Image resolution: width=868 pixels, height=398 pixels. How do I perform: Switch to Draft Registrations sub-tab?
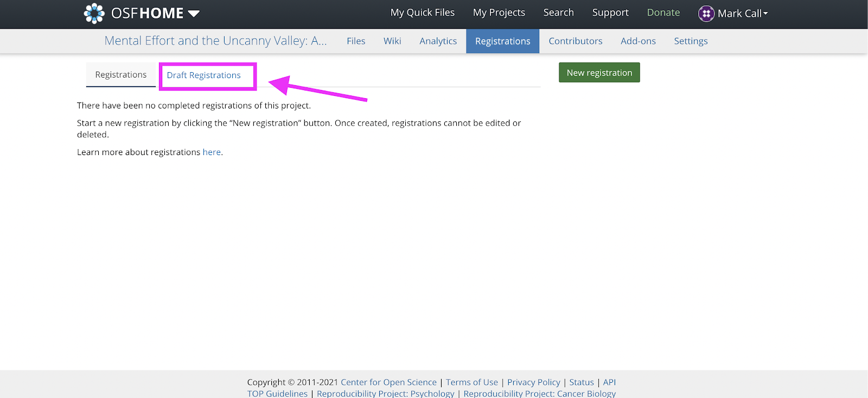204,75
